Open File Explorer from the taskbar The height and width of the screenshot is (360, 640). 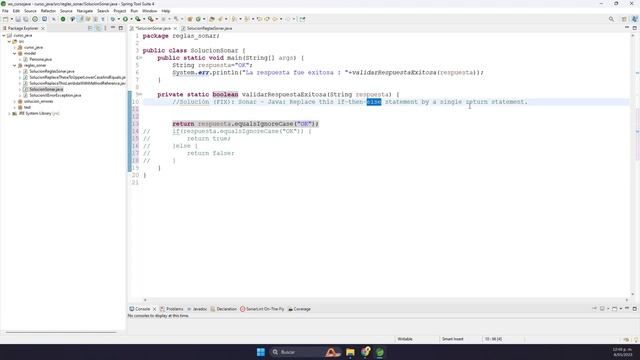350,352
